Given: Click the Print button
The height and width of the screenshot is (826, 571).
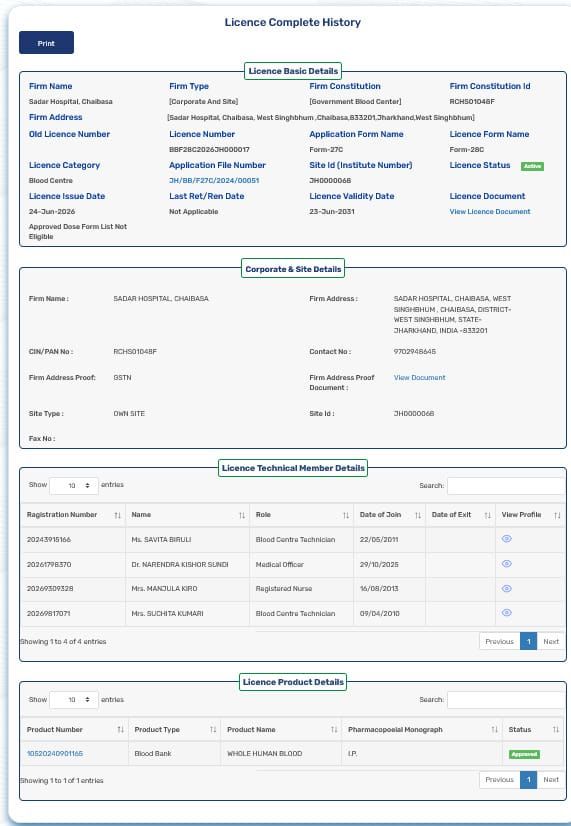Looking at the screenshot, I should coord(46,43).
